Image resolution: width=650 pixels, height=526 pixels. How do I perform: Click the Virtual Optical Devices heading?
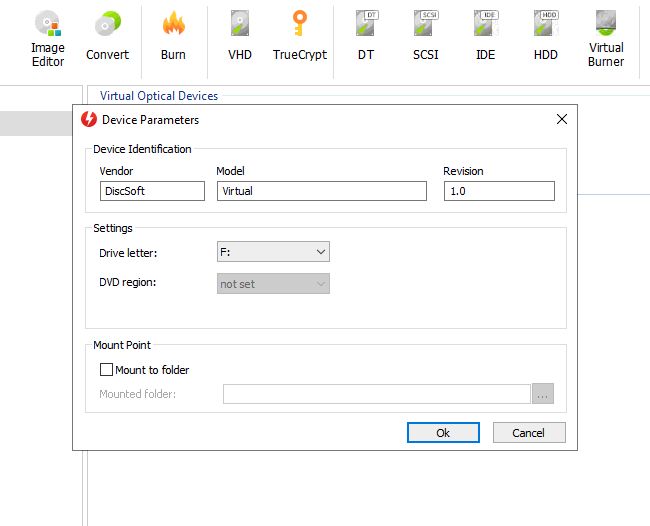pyautogui.click(x=159, y=96)
